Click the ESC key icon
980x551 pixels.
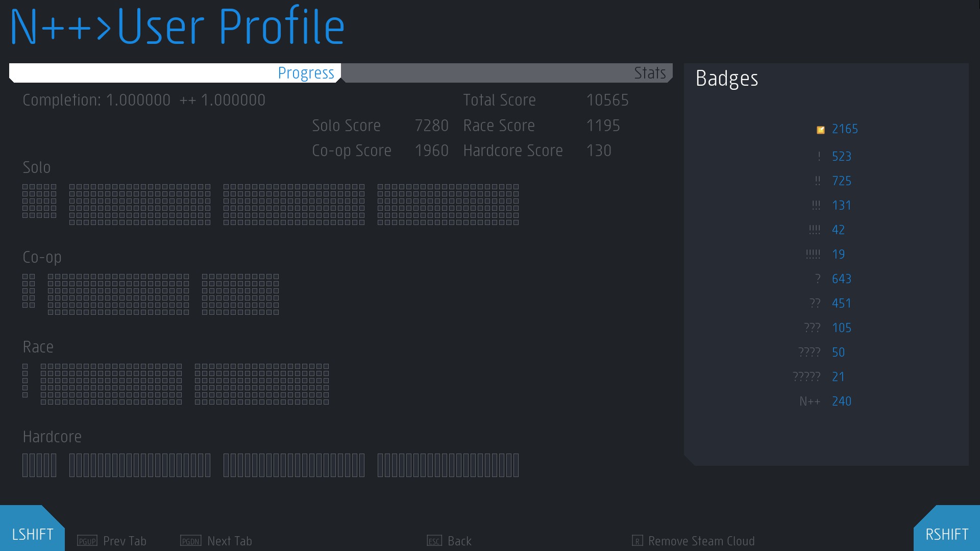click(x=434, y=541)
